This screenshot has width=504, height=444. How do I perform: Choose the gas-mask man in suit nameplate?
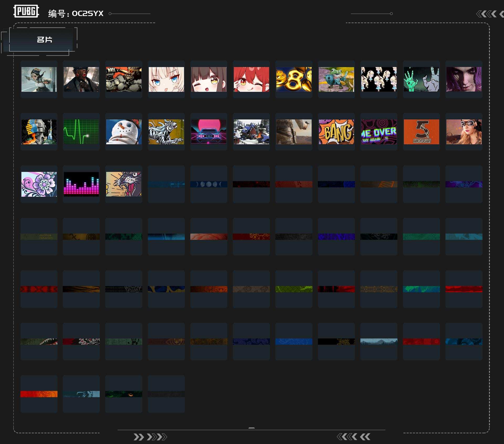pyautogui.click(x=81, y=79)
